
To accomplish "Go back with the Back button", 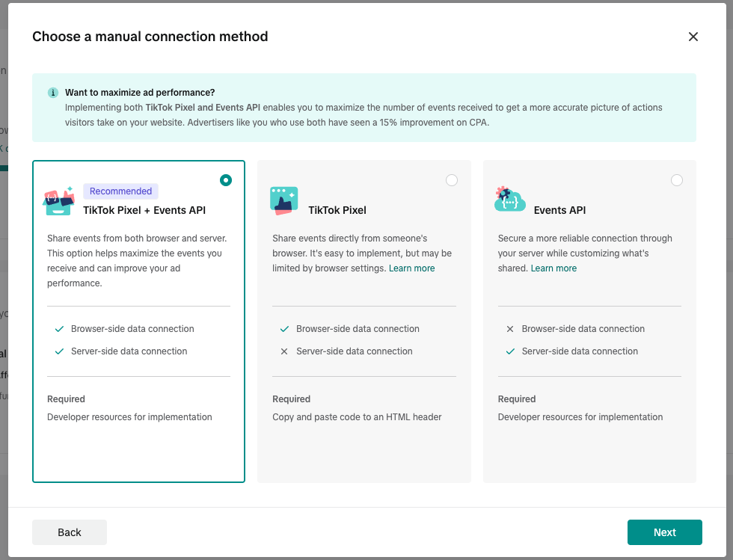I will click(x=70, y=532).
